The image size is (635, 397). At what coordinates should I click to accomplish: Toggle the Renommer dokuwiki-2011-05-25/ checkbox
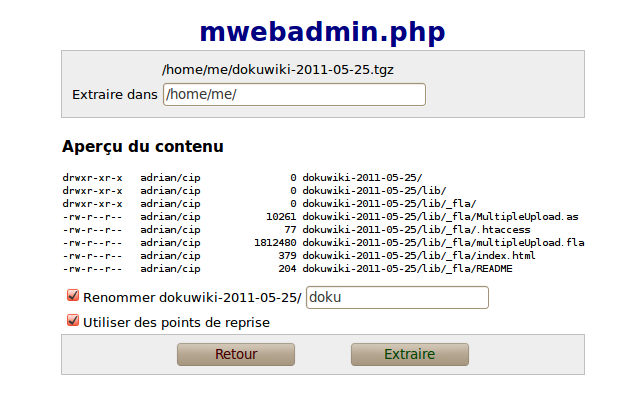point(73,296)
